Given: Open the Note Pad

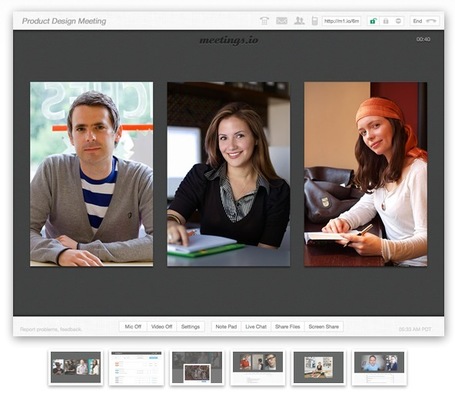Looking at the screenshot, I should point(226,327).
